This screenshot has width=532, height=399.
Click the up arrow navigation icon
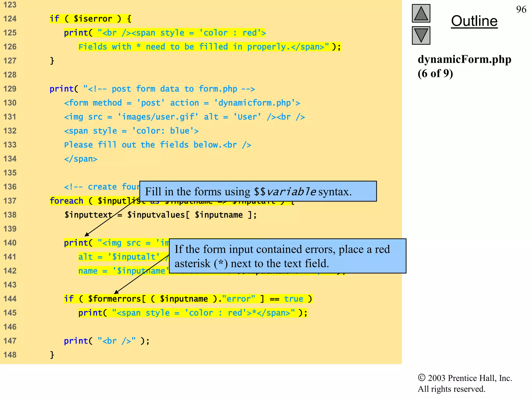[421, 14]
